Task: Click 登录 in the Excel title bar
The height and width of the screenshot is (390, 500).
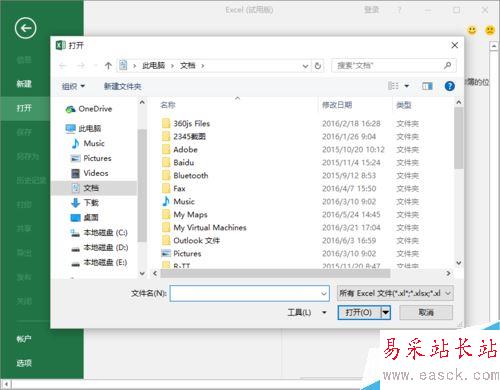Action: (x=371, y=10)
